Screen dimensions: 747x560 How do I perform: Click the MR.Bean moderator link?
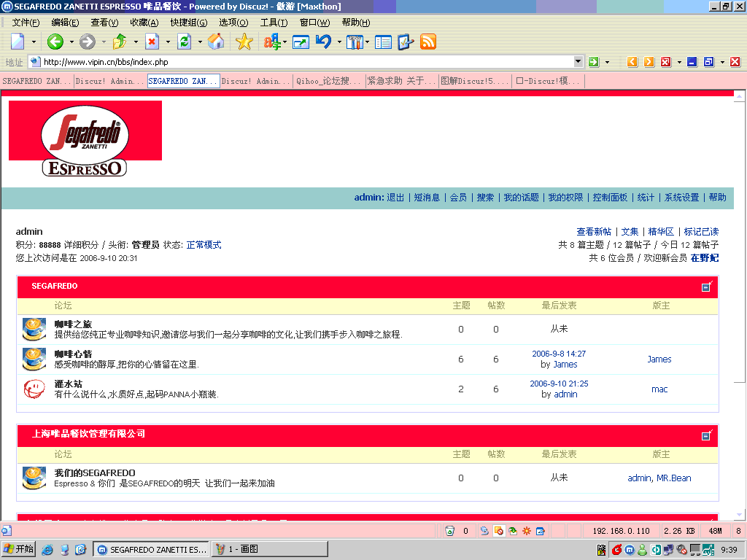coord(673,478)
